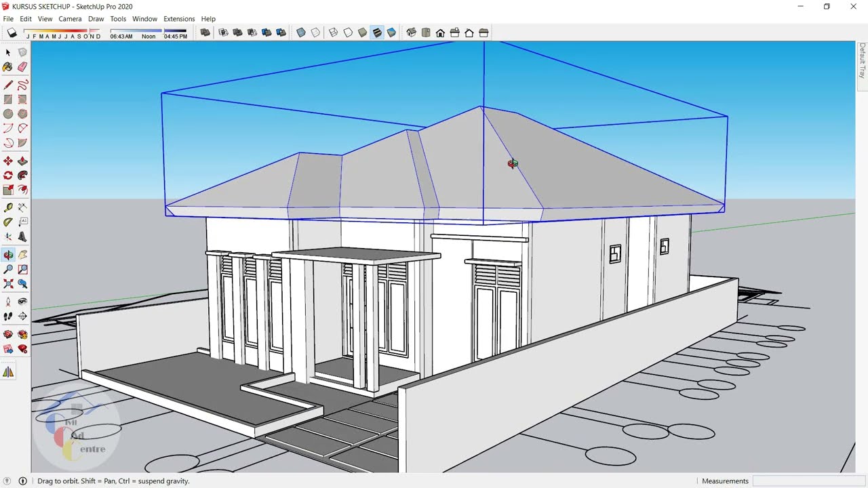The image size is (868, 488).
Task: Select the Offset tool
Action: [x=22, y=190]
